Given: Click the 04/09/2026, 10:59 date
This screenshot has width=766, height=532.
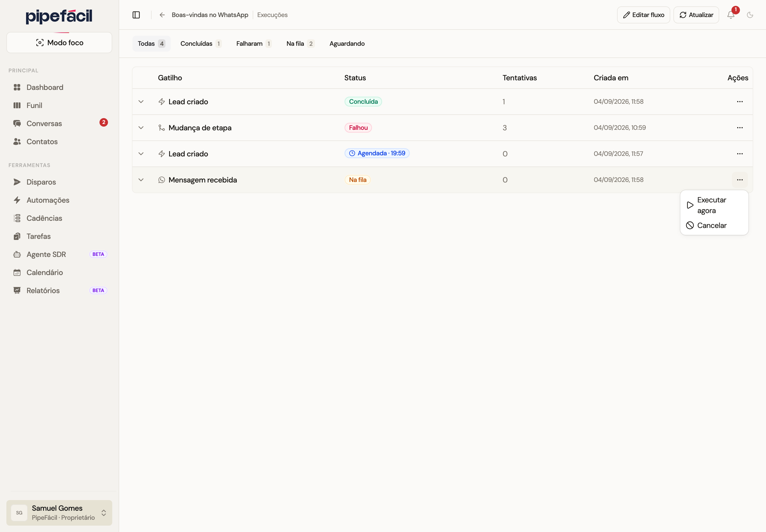Looking at the screenshot, I should pyautogui.click(x=619, y=128).
